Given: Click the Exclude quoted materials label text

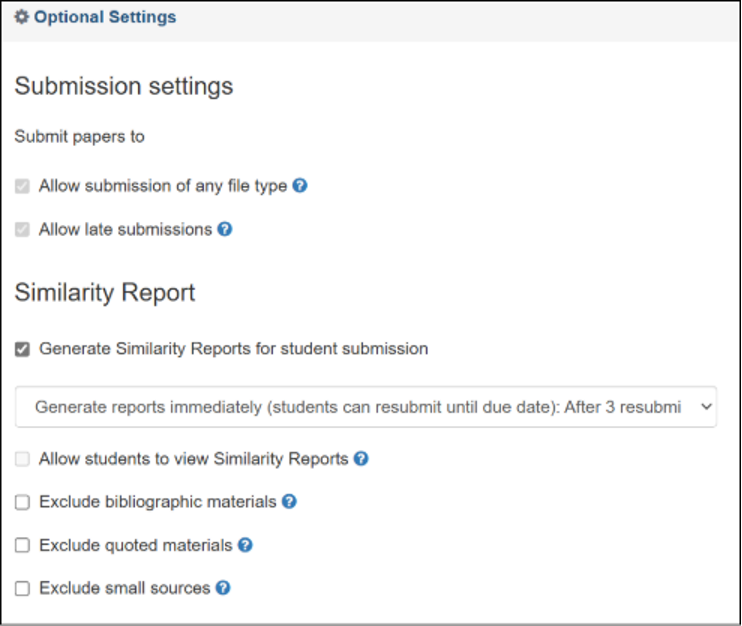Looking at the screenshot, I should (x=136, y=545).
